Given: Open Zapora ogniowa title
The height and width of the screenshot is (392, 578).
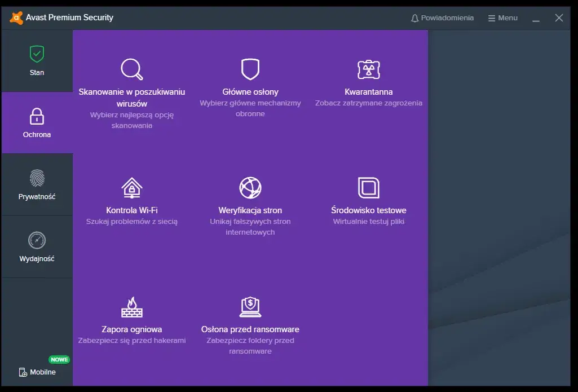Looking at the screenshot, I should [x=131, y=329].
